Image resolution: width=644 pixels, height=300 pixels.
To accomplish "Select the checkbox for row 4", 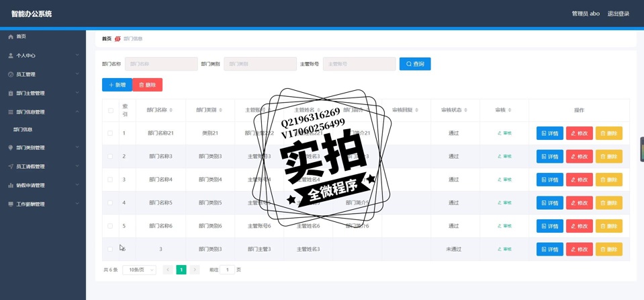I will click(x=111, y=203).
